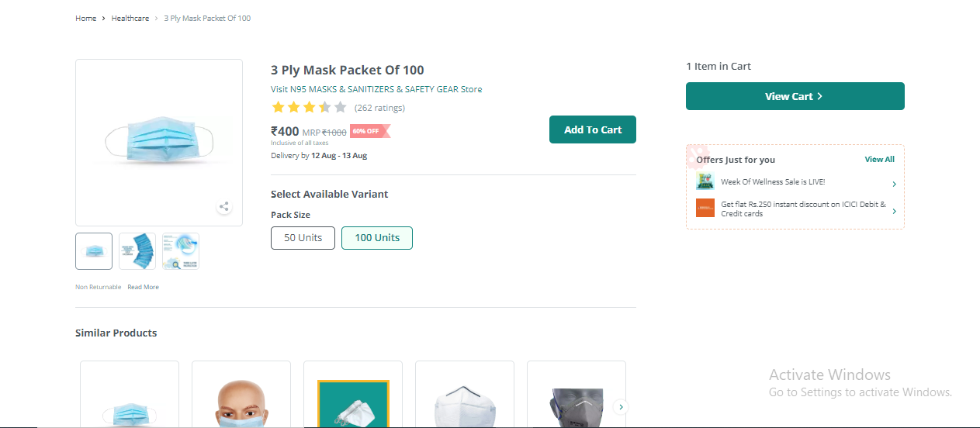View All offers link
Image resolution: width=980 pixels, height=428 pixels.
click(879, 160)
